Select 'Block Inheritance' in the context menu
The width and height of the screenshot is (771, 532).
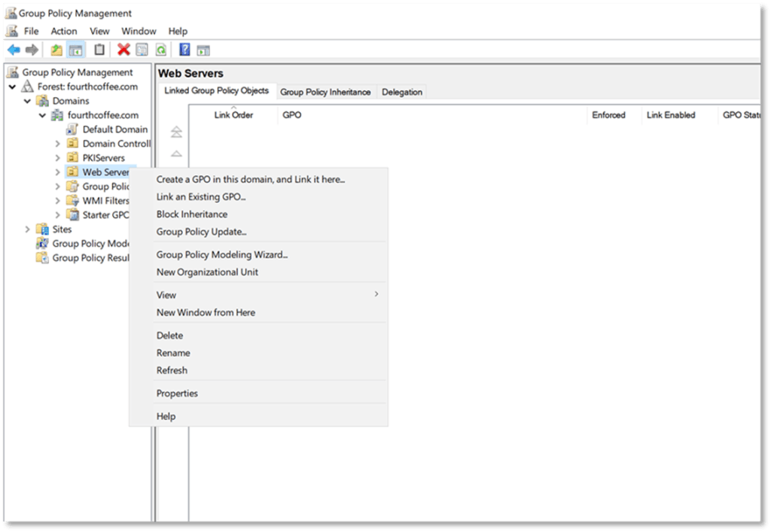(x=191, y=214)
